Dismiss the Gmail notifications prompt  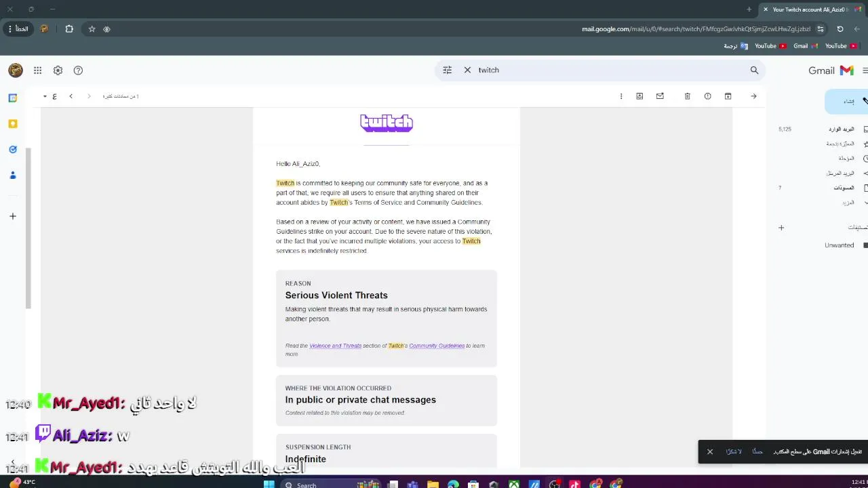(710, 452)
